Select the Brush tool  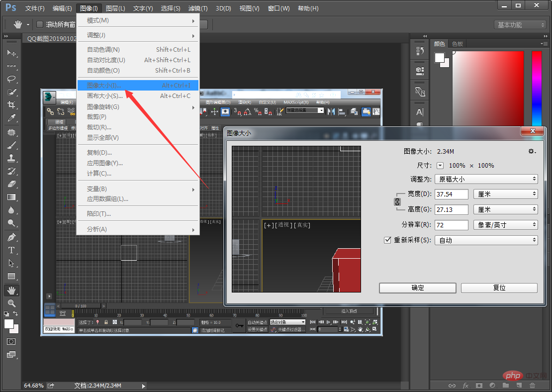click(11, 145)
